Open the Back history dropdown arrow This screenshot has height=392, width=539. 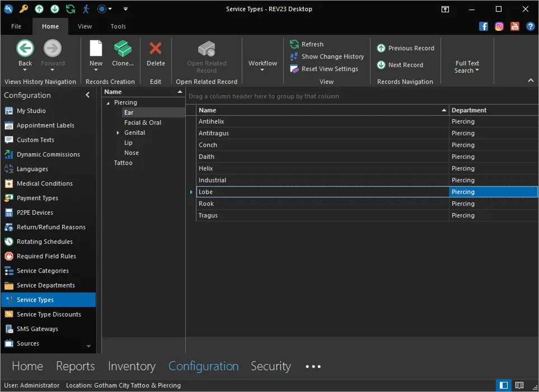[25, 70]
